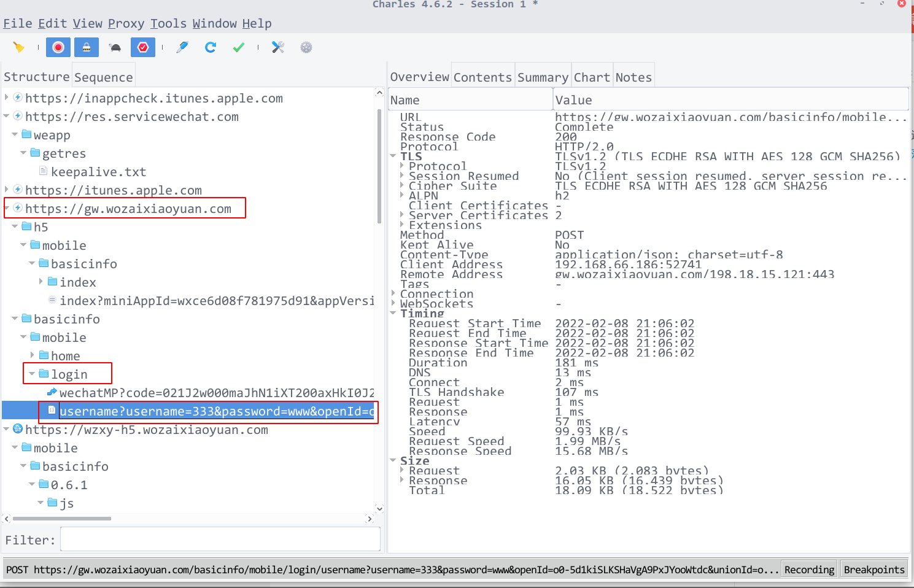Switch to the Sequence tab
The image size is (914, 588).
(104, 77)
